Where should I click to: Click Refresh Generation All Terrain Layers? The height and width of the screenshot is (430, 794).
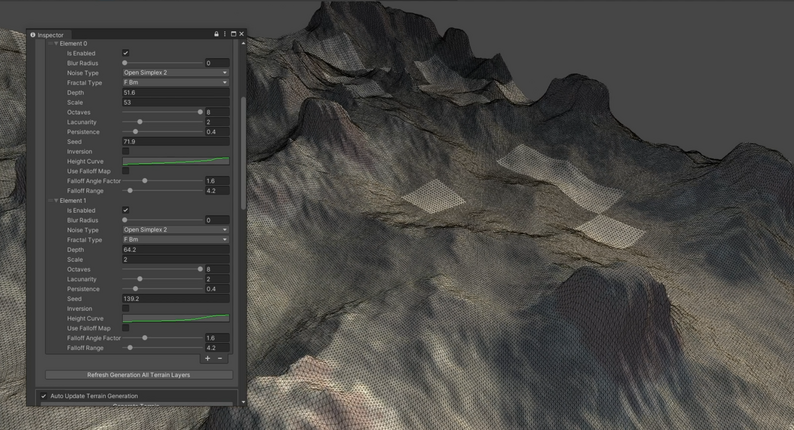coord(139,375)
